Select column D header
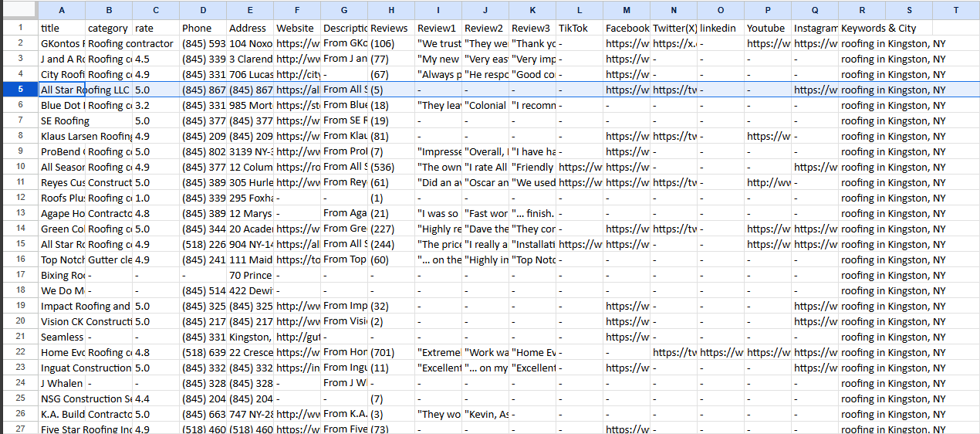Viewport: 980px width, 434px height. [203, 10]
